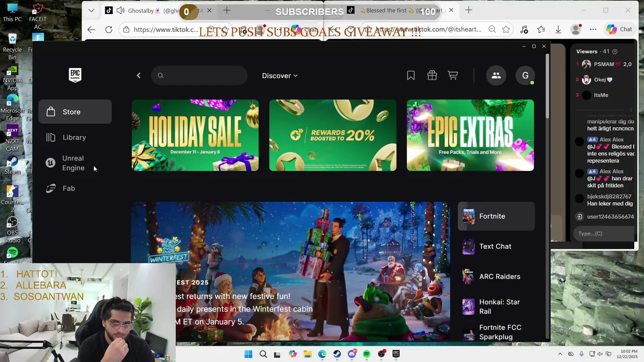Click the Fortnite thumbnail icon in the game list

pos(468,216)
